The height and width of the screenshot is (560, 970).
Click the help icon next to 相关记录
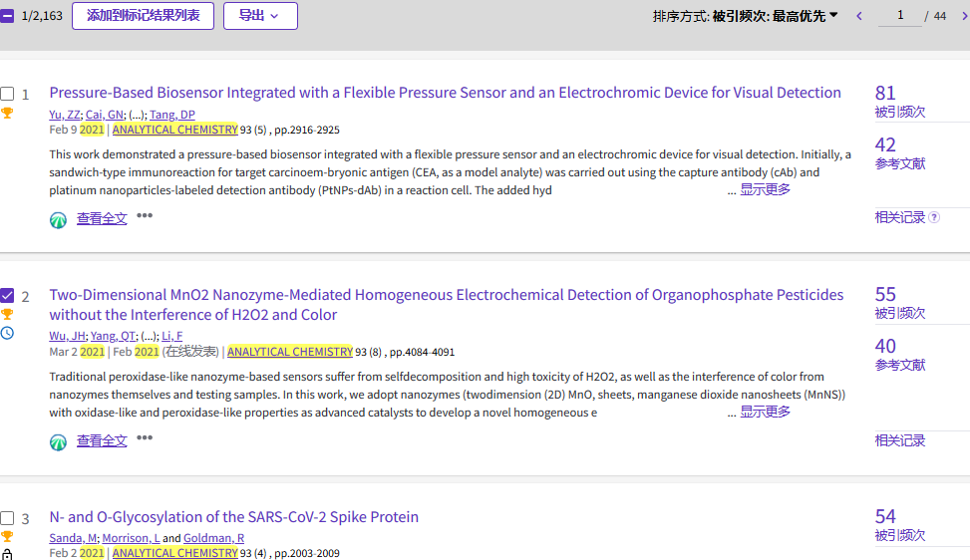pyautogui.click(x=934, y=217)
